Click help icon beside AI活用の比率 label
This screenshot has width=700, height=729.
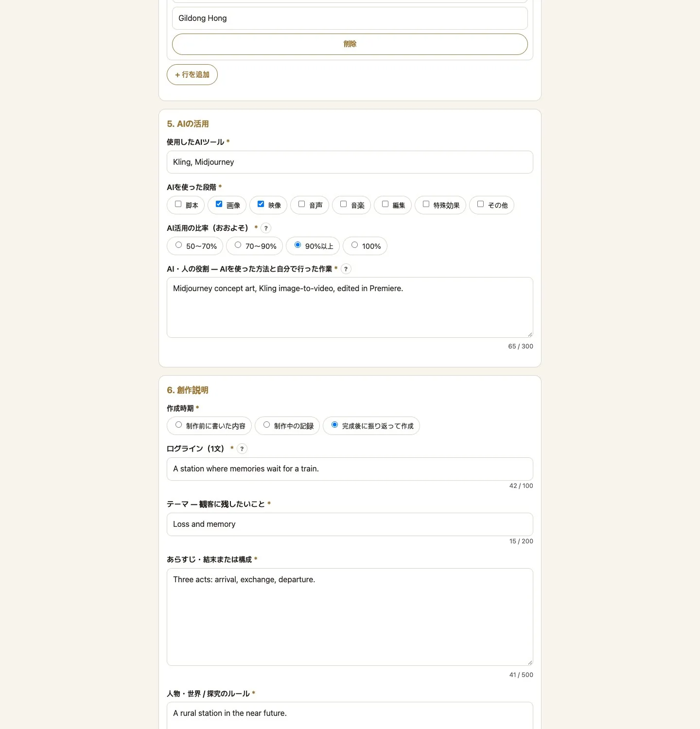[266, 228]
